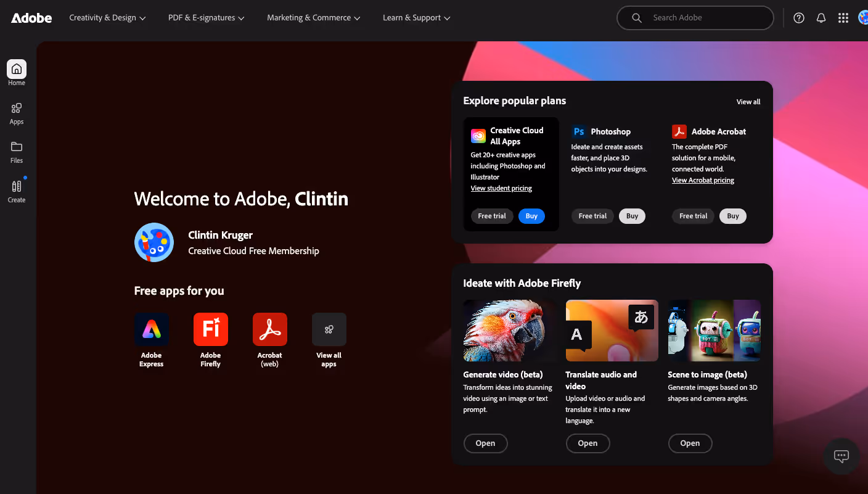The width and height of the screenshot is (868, 494).
Task: Open the Generate video parrot thumbnail
Action: tap(509, 330)
